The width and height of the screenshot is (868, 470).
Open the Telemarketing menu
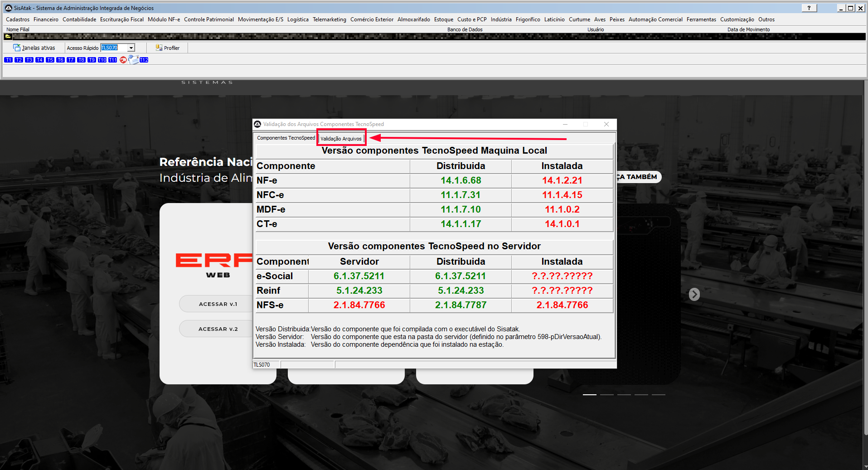point(330,19)
